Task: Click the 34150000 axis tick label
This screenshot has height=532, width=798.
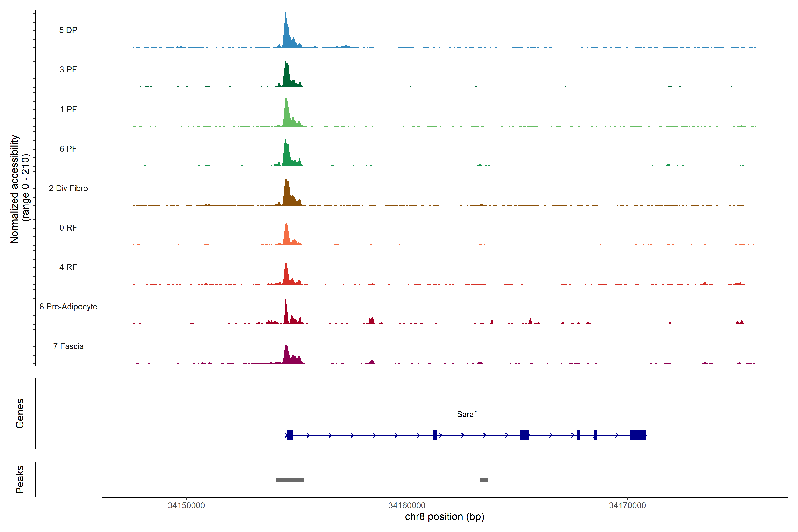Action: 186,505
